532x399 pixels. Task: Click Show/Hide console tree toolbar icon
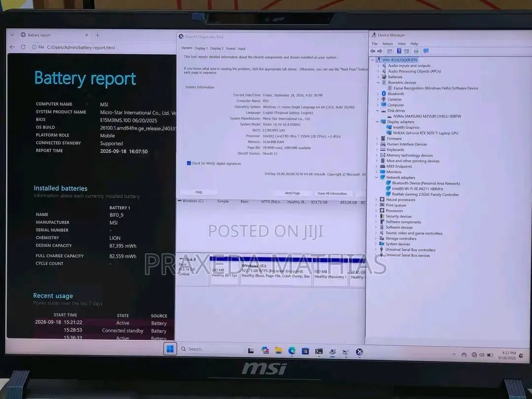(x=390, y=51)
